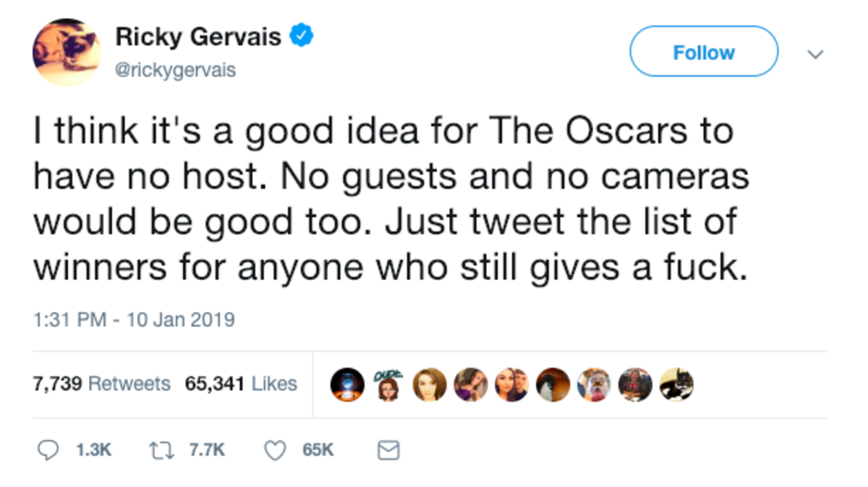View the 65,341 Likes list

tap(241, 384)
